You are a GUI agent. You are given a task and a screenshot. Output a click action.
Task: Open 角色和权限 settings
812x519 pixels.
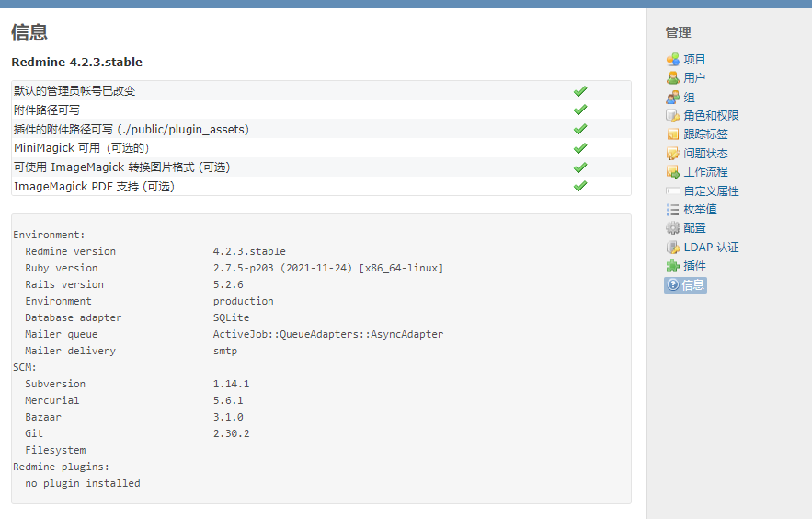(711, 116)
